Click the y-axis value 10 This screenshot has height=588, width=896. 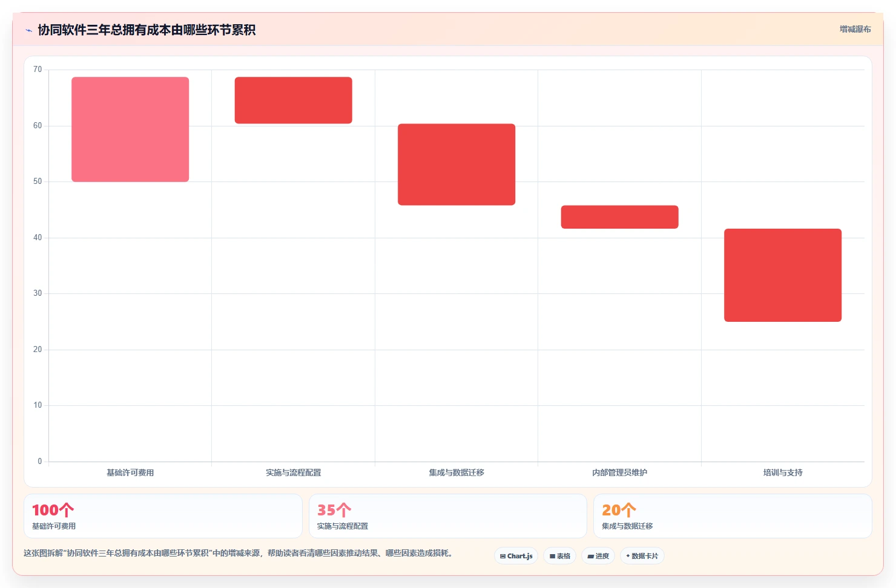point(38,405)
